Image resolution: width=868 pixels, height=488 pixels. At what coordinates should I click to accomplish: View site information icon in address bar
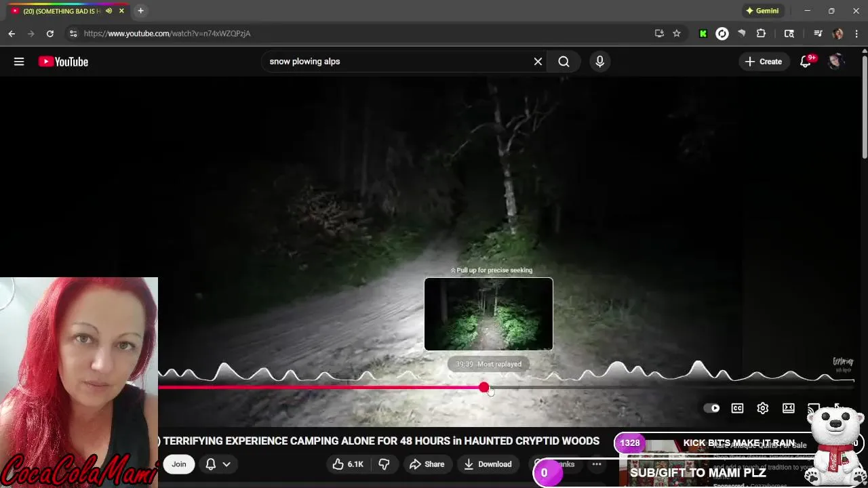[x=73, y=33]
